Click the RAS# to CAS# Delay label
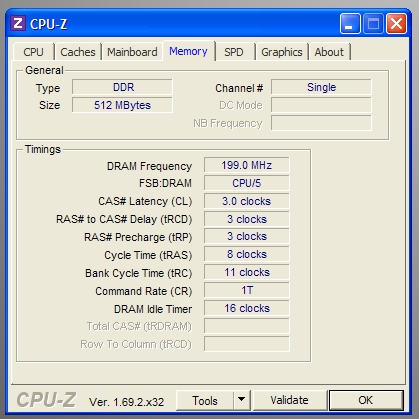Screen dimensions: 419x419 [x=124, y=219]
